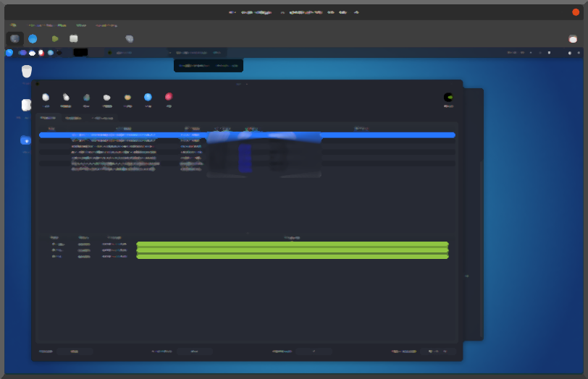The image size is (588, 379).
Task: Click the green icon at app toolbar's far right
Action: [x=448, y=97]
